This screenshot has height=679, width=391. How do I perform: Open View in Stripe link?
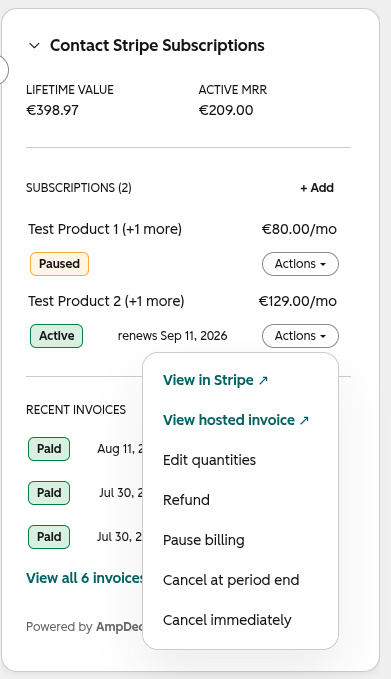pyautogui.click(x=215, y=380)
